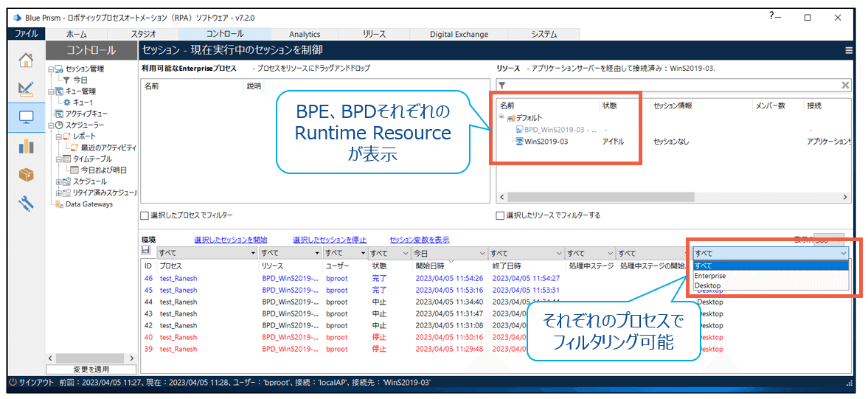Viewport: 868px width, 399px height.
Task: Select the キュー1 tree item
Action: tap(83, 103)
